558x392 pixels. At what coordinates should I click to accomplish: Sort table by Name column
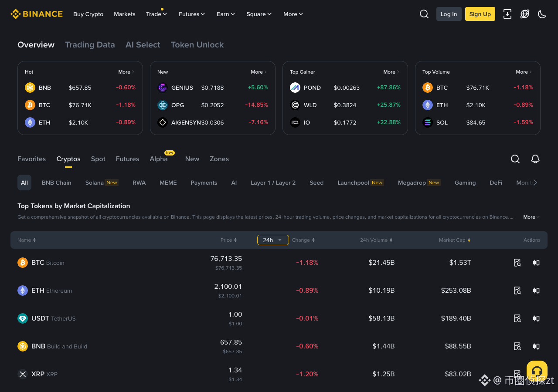coord(27,240)
